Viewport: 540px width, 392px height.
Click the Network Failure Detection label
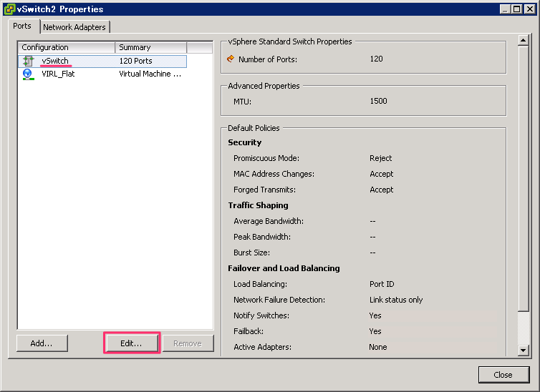pyautogui.click(x=279, y=300)
